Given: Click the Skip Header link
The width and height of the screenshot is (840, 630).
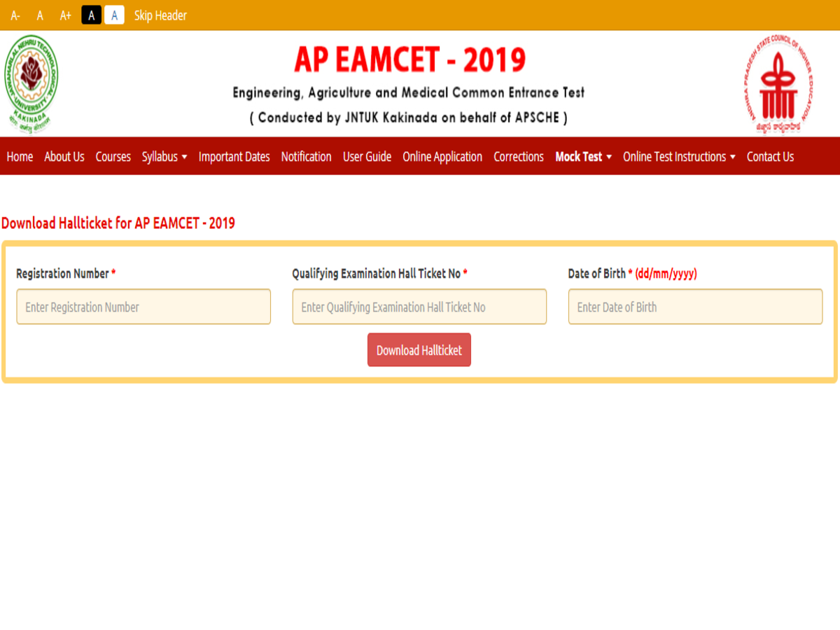Looking at the screenshot, I should coord(160,15).
